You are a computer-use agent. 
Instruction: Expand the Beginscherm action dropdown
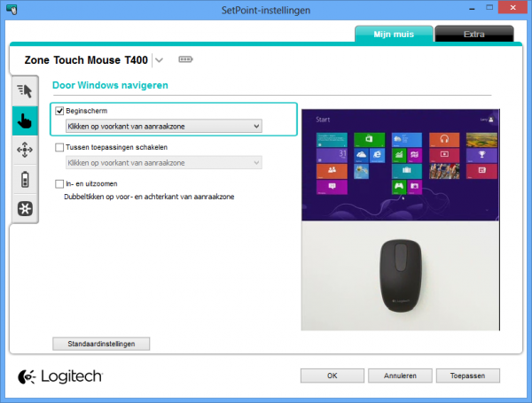(x=164, y=126)
